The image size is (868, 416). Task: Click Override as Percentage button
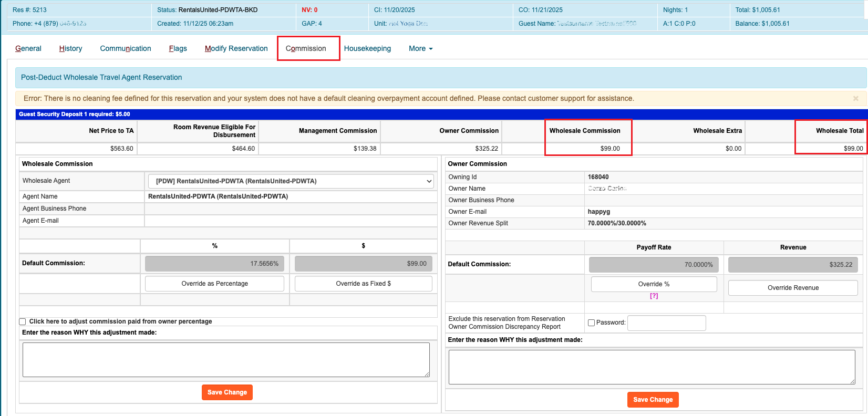[214, 284]
